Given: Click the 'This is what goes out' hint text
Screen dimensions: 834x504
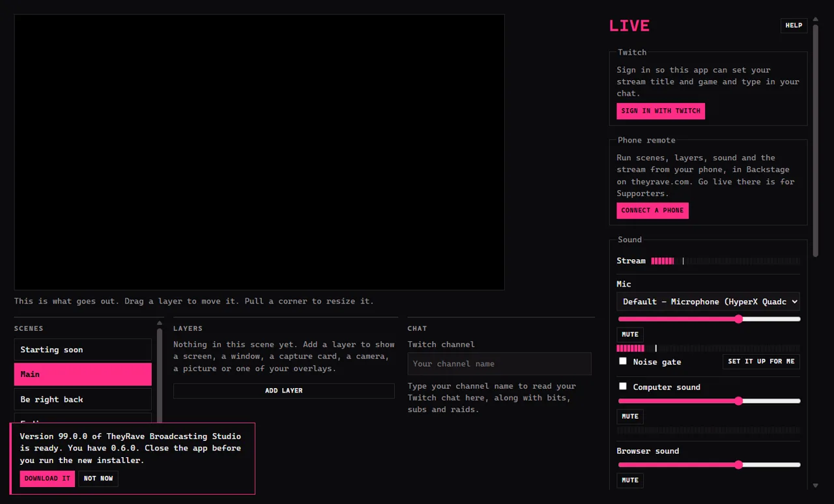Looking at the screenshot, I should point(194,301).
